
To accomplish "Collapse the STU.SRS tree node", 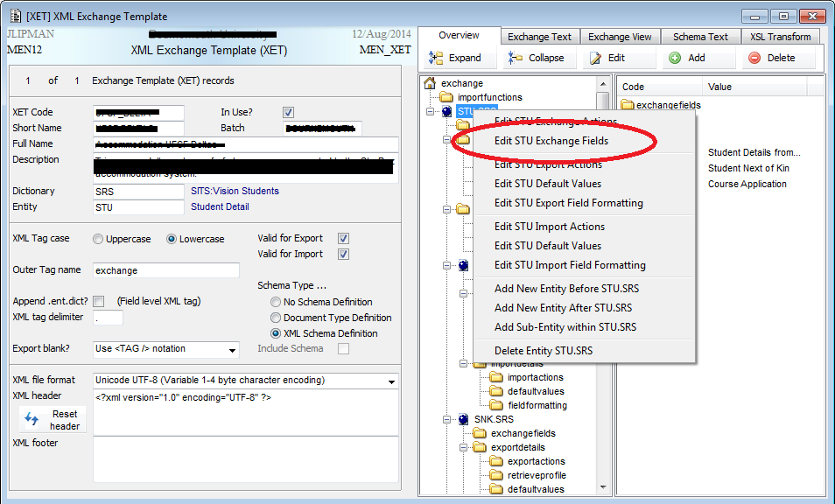I will point(430,111).
